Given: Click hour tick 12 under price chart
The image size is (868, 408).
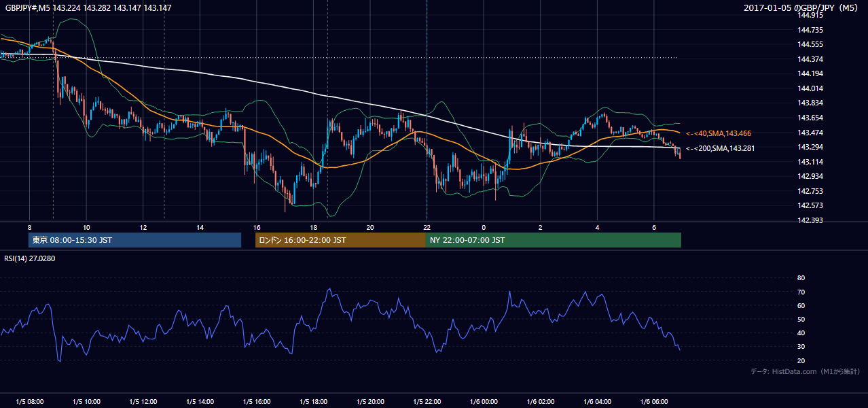Looking at the screenshot, I should (x=143, y=227).
